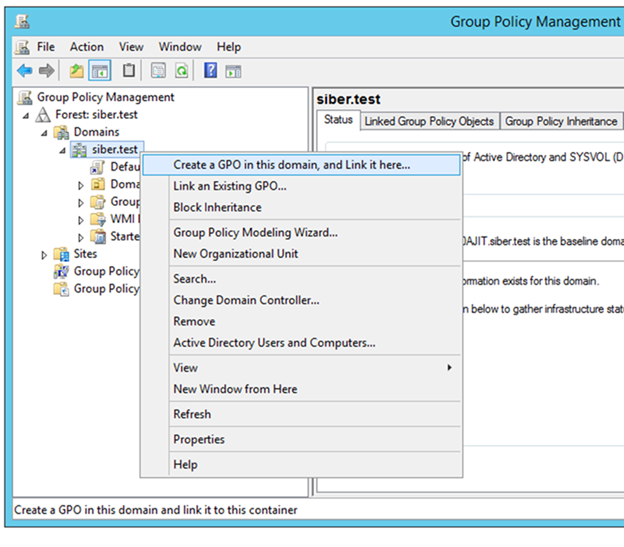Choose Link an Existing GPO
624x547 pixels.
[x=301, y=186]
